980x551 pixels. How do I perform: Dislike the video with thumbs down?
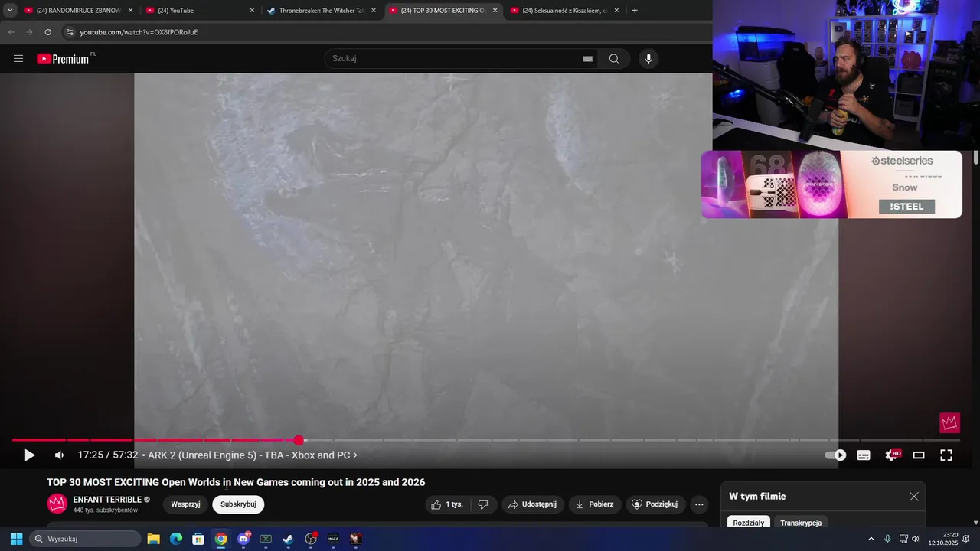pyautogui.click(x=483, y=504)
